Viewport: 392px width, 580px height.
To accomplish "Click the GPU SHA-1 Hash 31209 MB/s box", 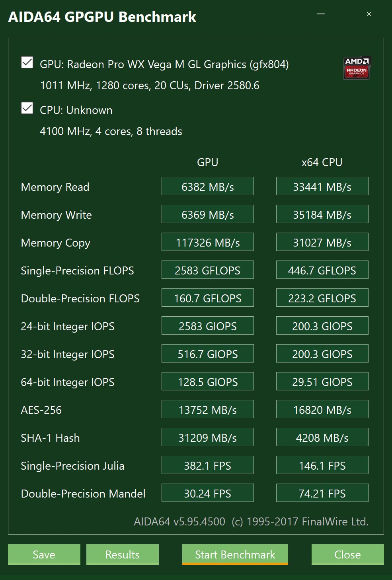I will pos(208,437).
